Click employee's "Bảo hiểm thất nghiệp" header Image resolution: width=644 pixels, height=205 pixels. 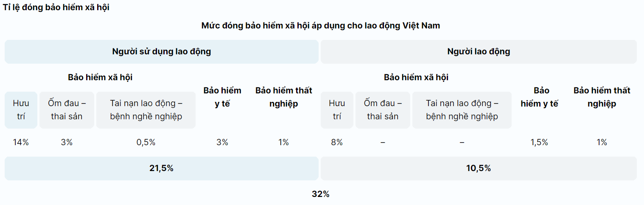(x=602, y=97)
